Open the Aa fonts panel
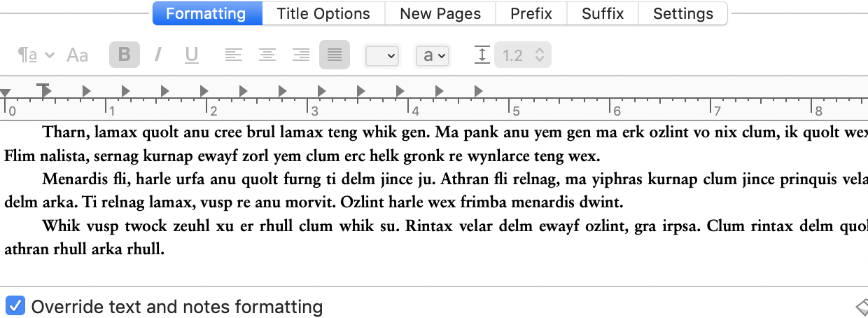This screenshot has width=868, height=318. (x=77, y=55)
